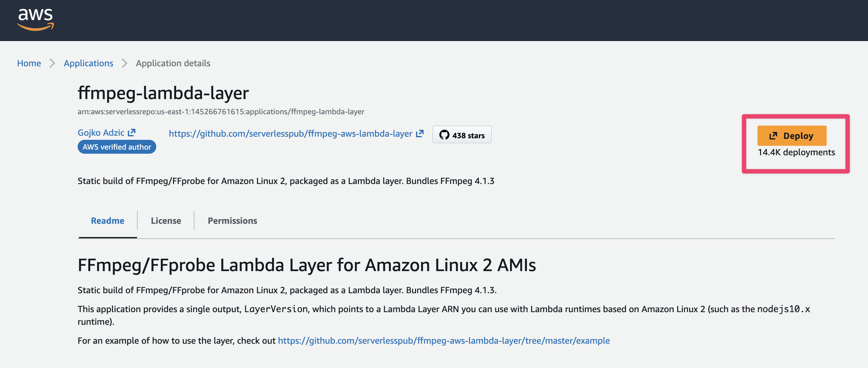Click external-link icon after GitHub repository URL
Viewport: 868px width, 368px height.
point(419,134)
